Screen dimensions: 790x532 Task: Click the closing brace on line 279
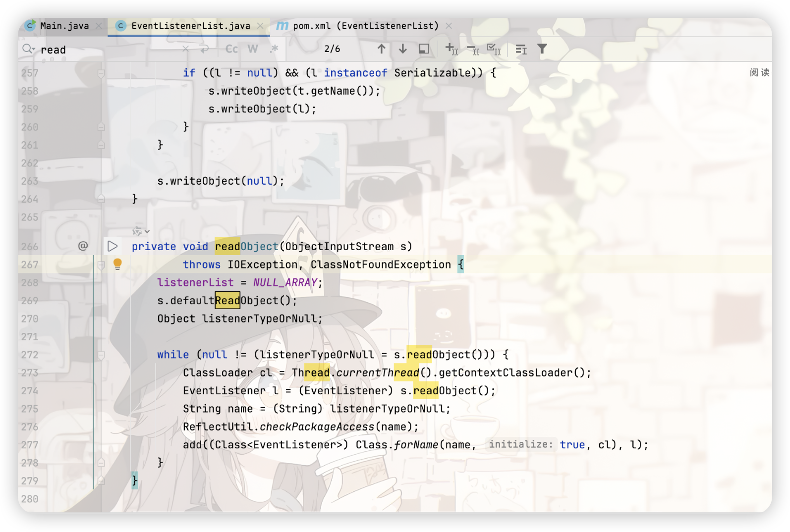(x=135, y=480)
